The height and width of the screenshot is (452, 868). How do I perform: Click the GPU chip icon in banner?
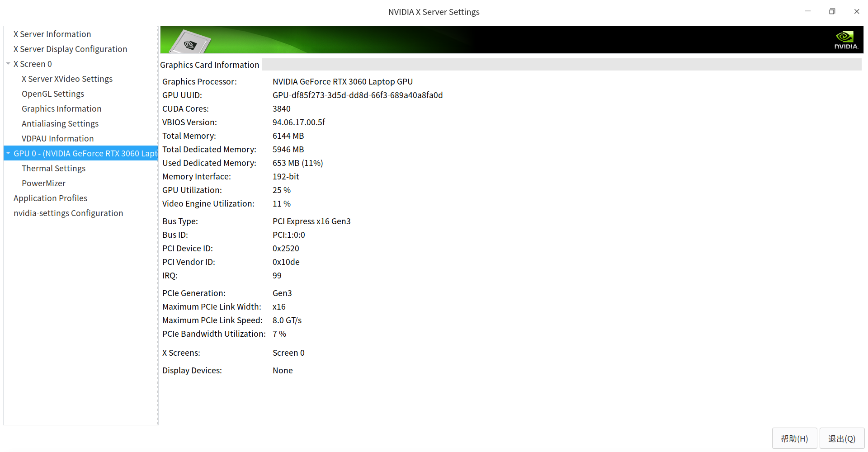pos(190,42)
